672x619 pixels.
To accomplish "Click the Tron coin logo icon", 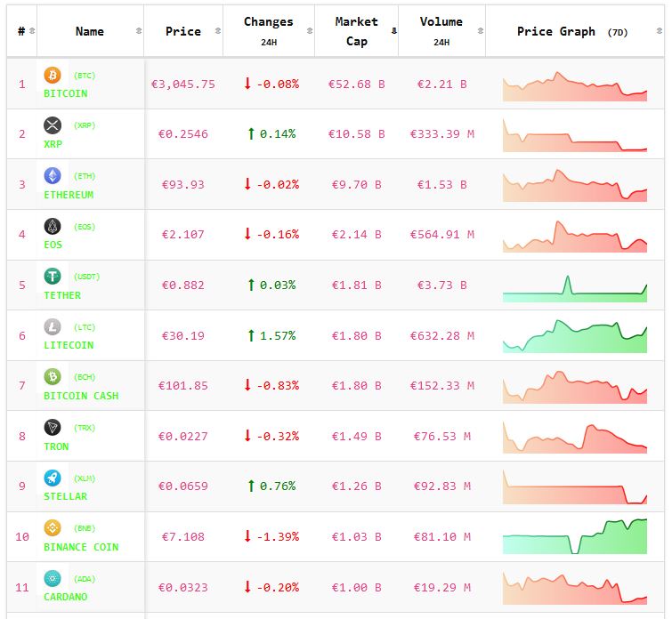I will [53, 428].
